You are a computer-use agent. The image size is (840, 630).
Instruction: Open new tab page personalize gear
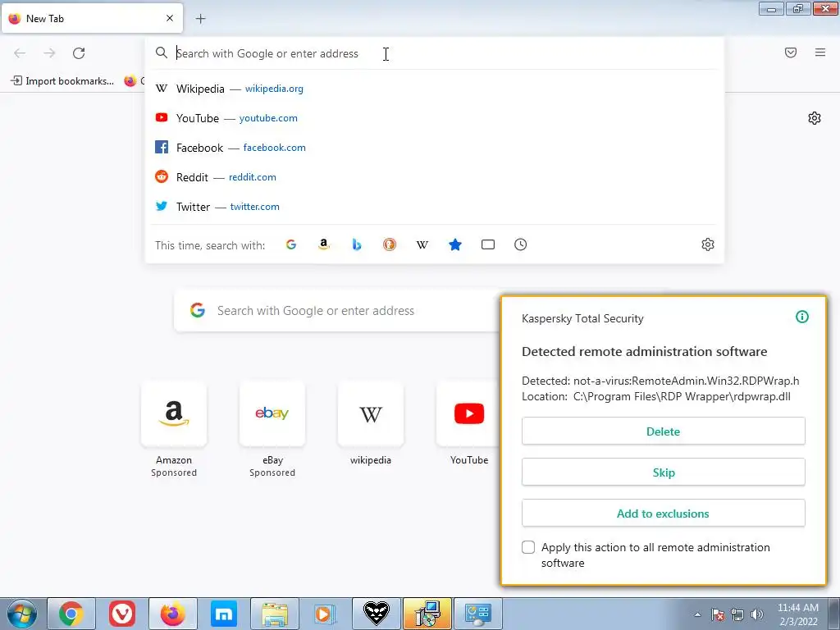tap(815, 118)
